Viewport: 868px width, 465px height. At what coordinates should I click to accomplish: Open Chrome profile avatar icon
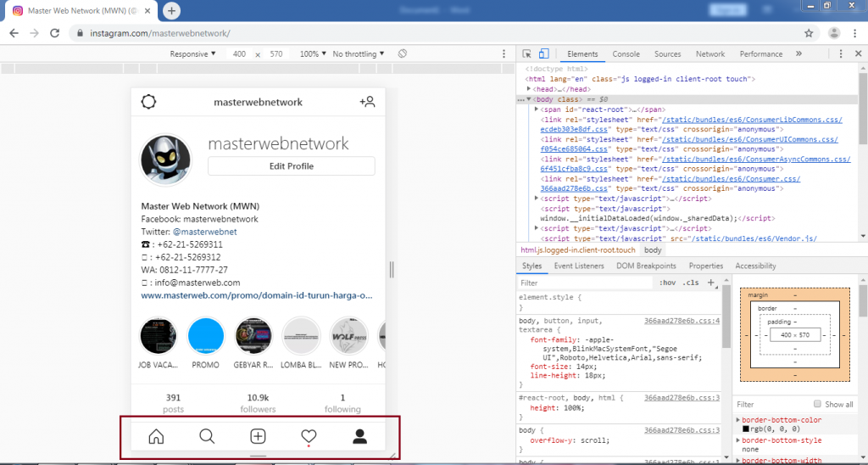834,33
